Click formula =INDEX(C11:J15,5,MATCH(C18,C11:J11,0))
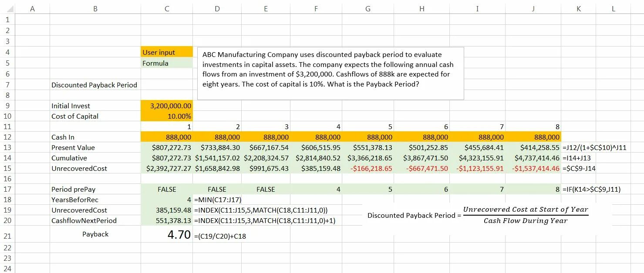 [x=260, y=210]
